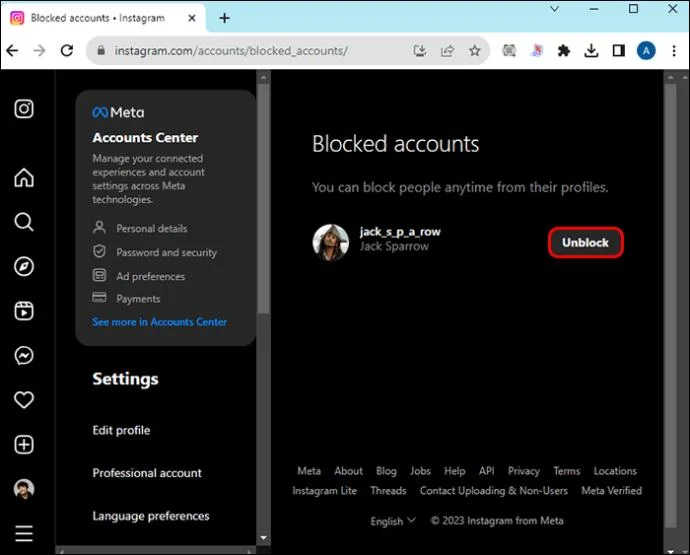Viewport: 690px width, 555px height.
Task: Create a new post with plus icon
Action: [x=24, y=444]
